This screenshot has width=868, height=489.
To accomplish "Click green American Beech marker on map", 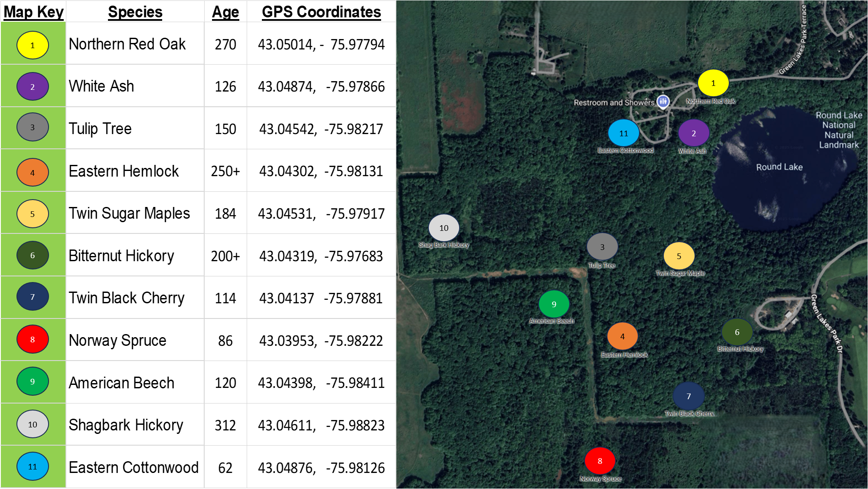I will 554,304.
